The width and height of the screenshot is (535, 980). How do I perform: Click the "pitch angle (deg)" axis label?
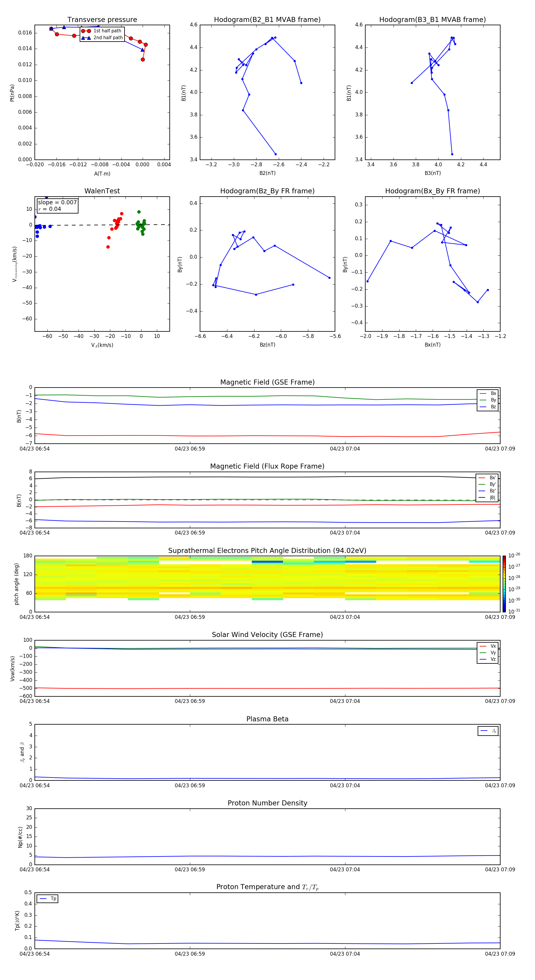coord(17,584)
